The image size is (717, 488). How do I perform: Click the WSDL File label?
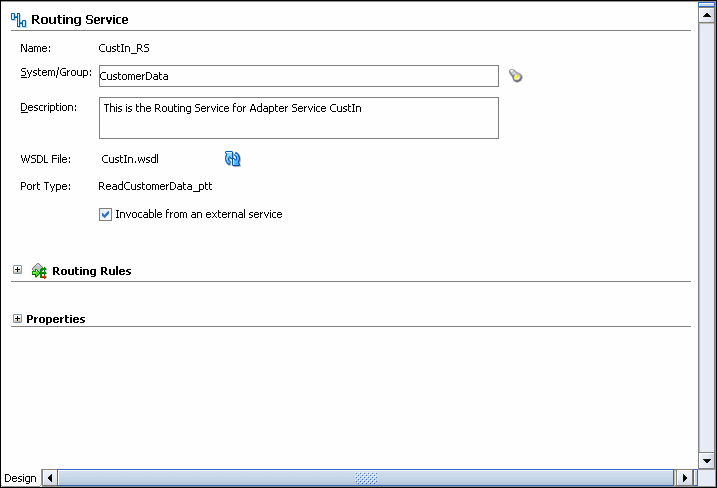(45, 159)
